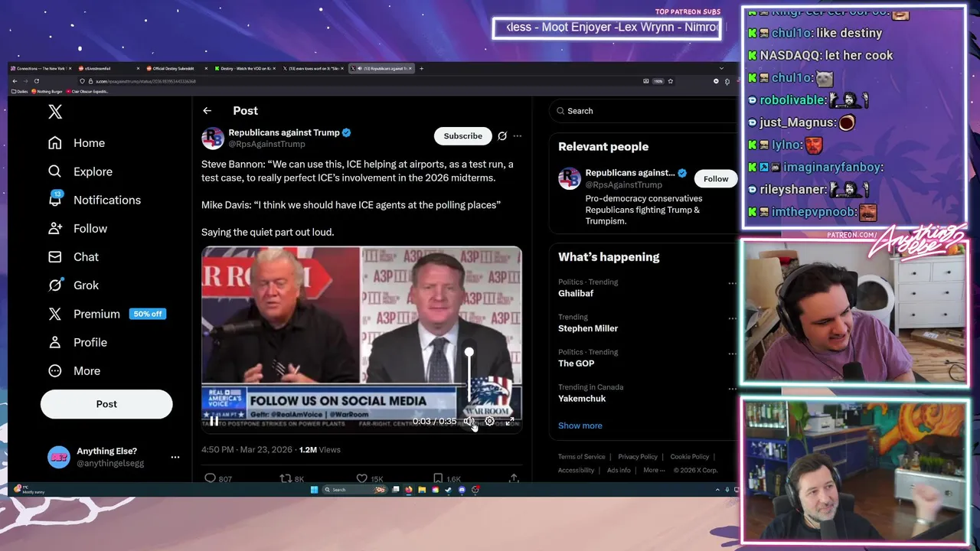Open Notifications in the sidebar
This screenshot has width=980, height=551.
94,200
